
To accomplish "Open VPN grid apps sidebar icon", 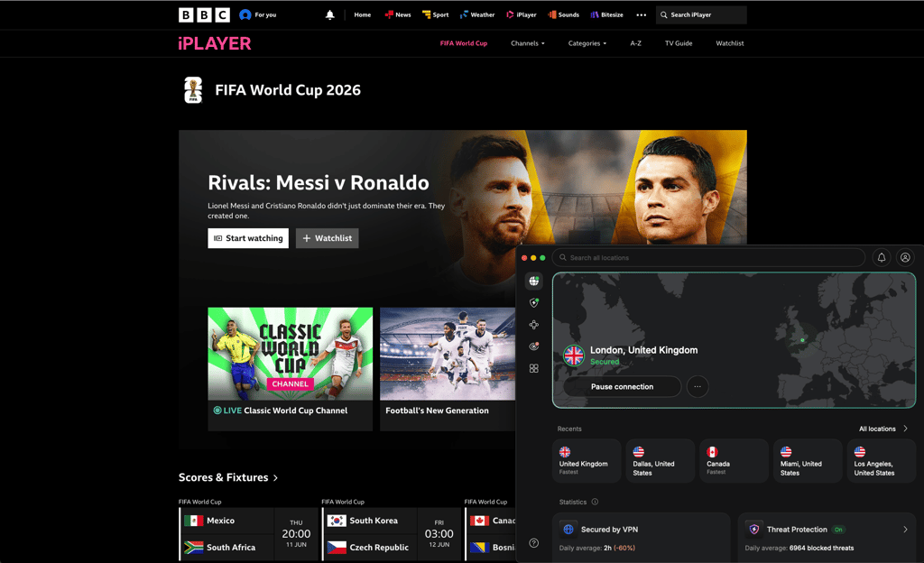I will pos(534,368).
